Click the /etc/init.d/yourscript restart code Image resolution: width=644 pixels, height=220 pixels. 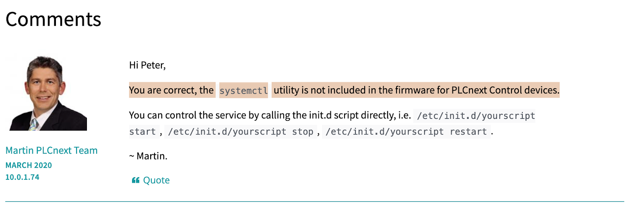coord(406,132)
